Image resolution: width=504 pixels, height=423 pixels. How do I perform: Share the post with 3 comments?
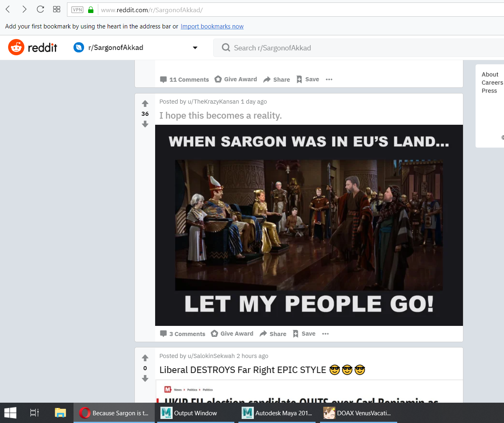(x=273, y=334)
